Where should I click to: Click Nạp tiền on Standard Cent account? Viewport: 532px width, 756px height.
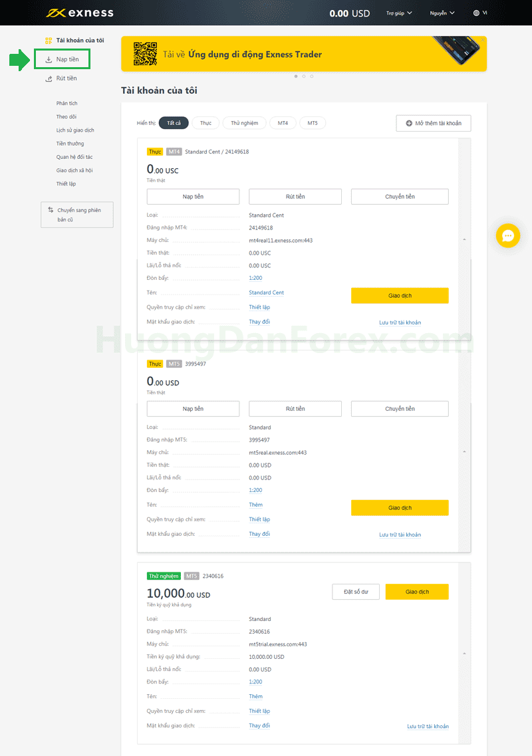point(193,197)
